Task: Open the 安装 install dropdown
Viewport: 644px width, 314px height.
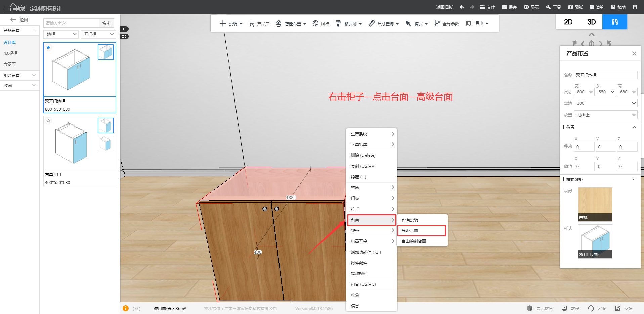Action: [x=231, y=24]
